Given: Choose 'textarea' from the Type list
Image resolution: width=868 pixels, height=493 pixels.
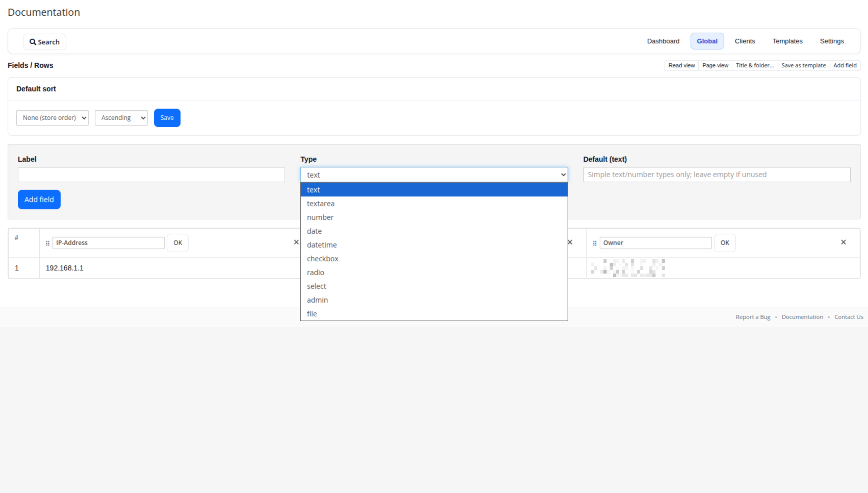Looking at the screenshot, I should tap(320, 203).
